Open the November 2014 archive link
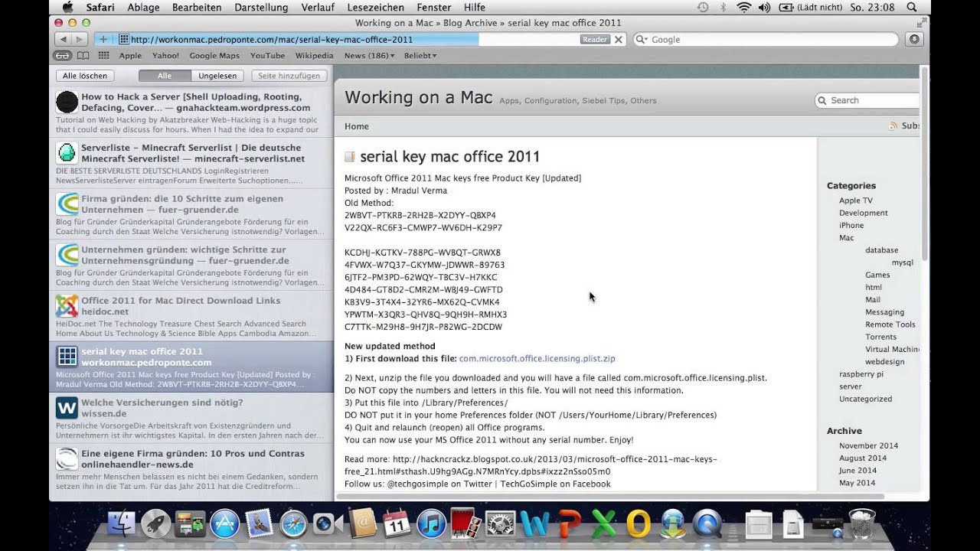This screenshot has width=980, height=551. 868,445
